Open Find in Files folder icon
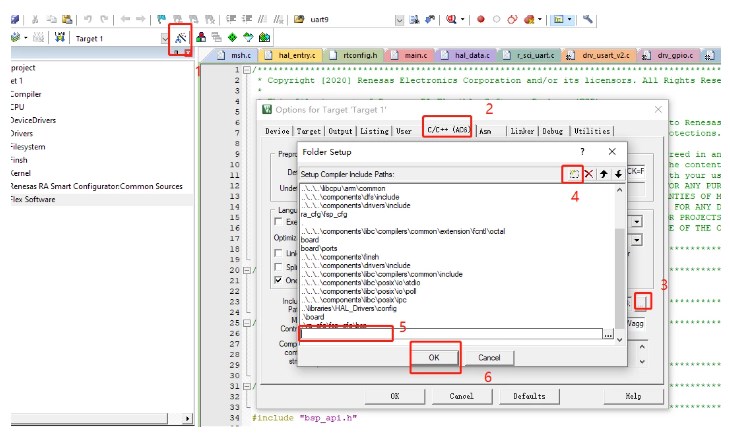The height and width of the screenshot is (437, 730). (x=299, y=19)
